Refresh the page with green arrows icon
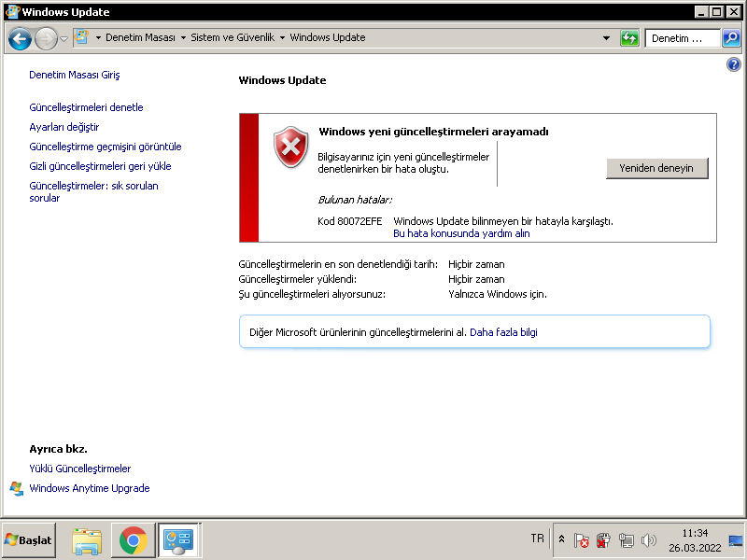Image resolution: width=747 pixels, height=560 pixels. click(x=629, y=38)
